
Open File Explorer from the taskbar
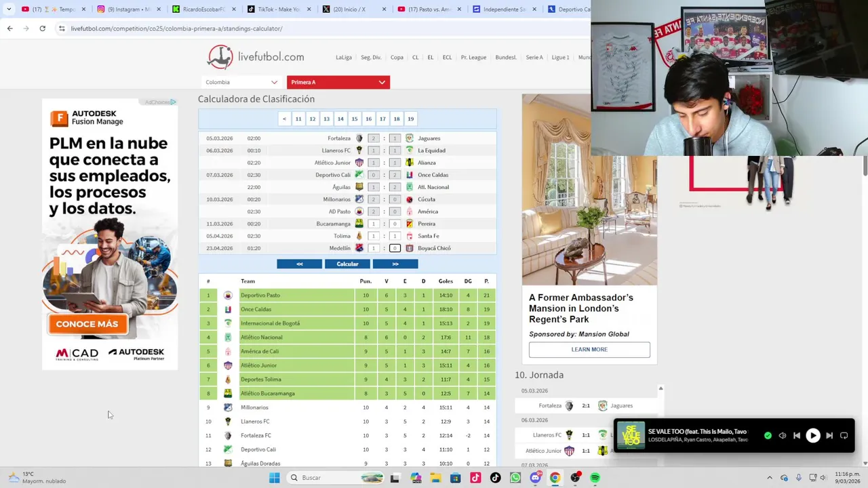click(435, 478)
